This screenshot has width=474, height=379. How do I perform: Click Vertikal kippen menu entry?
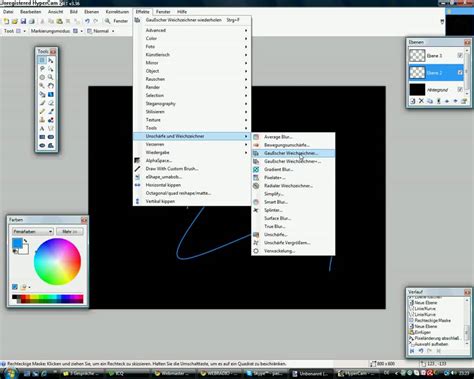pyautogui.click(x=192, y=201)
